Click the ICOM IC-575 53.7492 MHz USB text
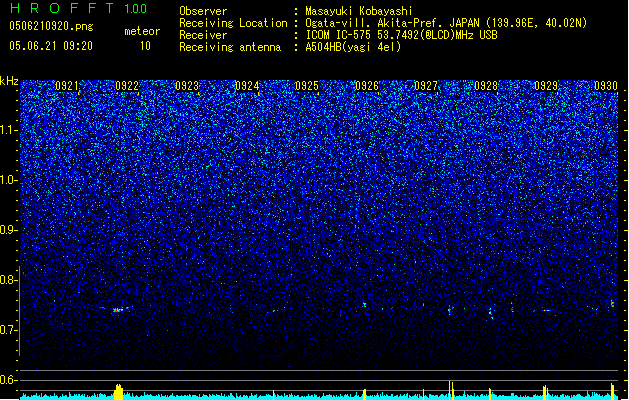This screenshot has width=629, height=400. 401,35
